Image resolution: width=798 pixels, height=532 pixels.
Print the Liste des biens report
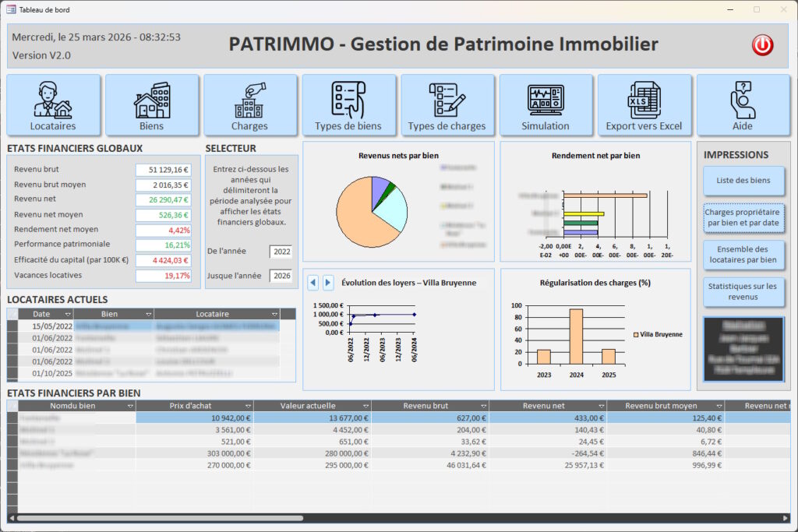click(x=743, y=181)
